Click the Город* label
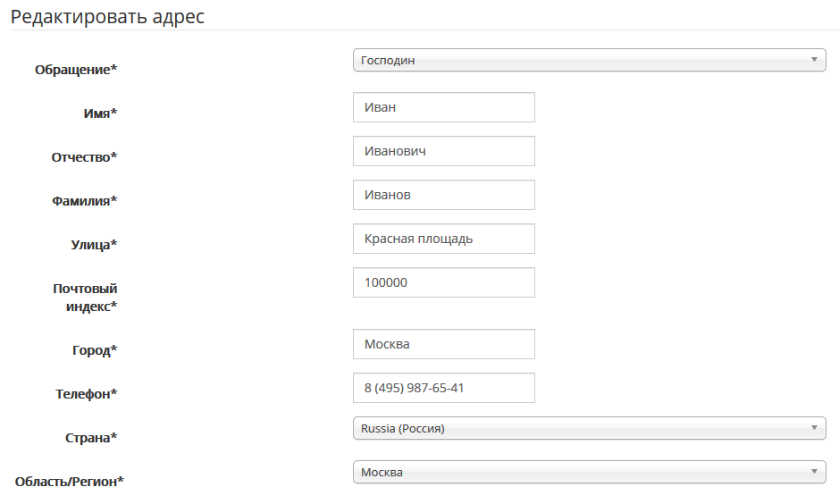 coord(95,350)
